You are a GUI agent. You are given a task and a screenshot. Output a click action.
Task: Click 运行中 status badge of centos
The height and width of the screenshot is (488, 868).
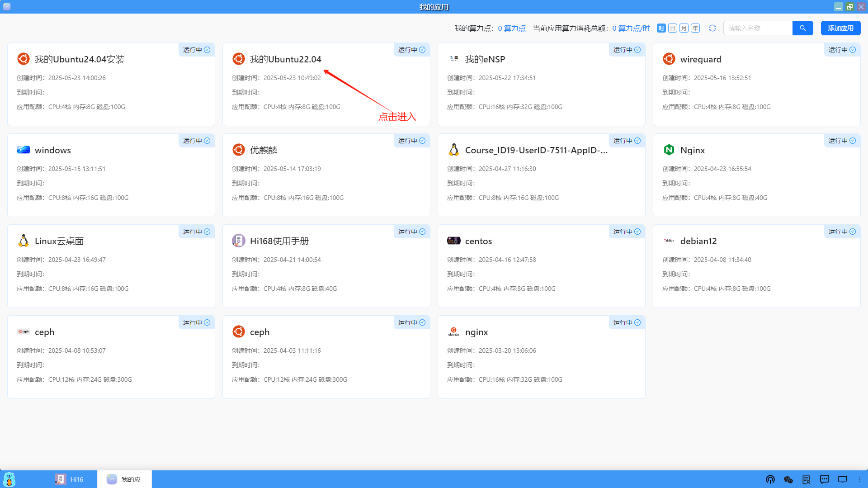[x=627, y=232]
